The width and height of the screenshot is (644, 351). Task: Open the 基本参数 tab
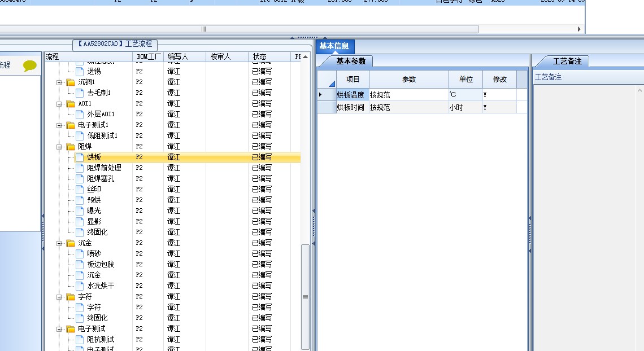coord(350,61)
